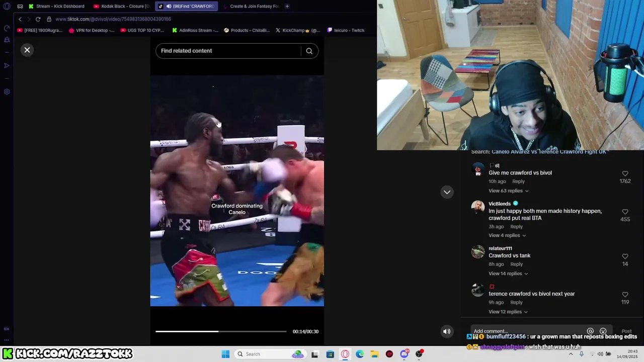Open Microsoft Edge from taskbar
Viewport: 644px width, 362px height.
(x=360, y=354)
